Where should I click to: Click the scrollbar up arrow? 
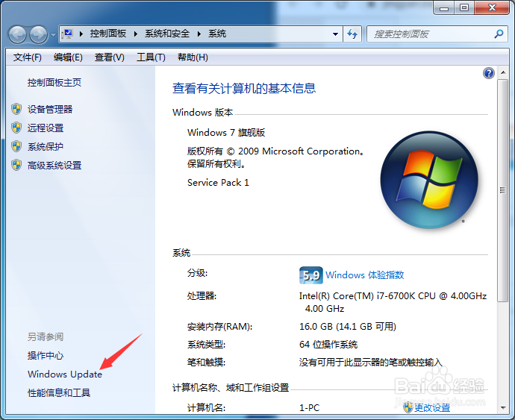503,72
